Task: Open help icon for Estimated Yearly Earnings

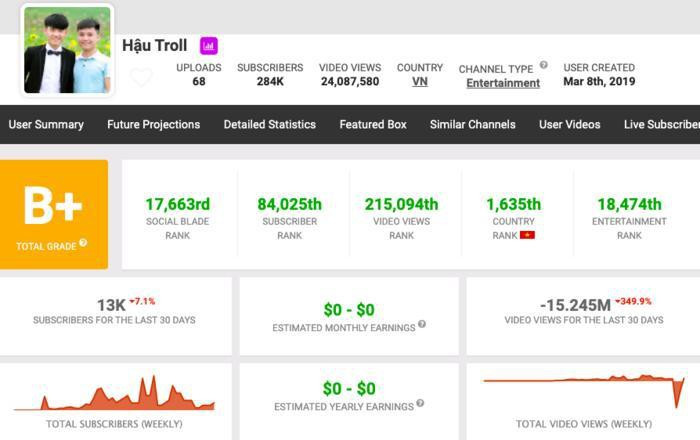Action: tap(420, 404)
